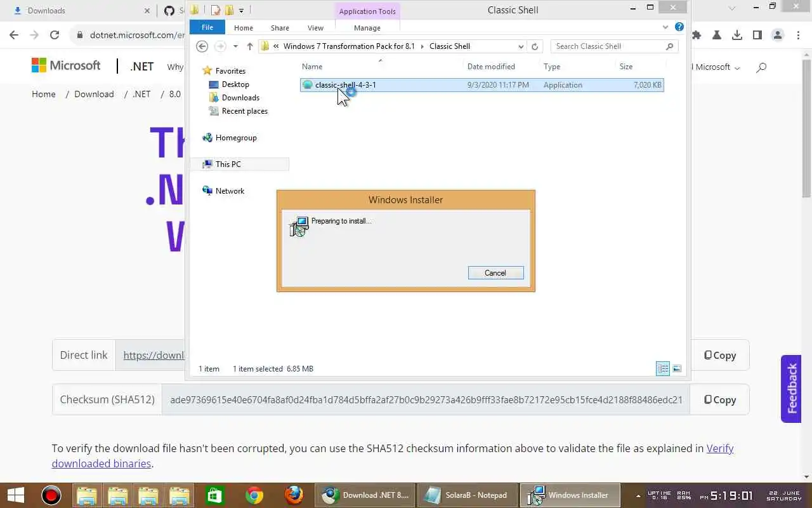The width and height of the screenshot is (812, 508).
Task: Switch to the View ribbon tab
Action: 315,28
